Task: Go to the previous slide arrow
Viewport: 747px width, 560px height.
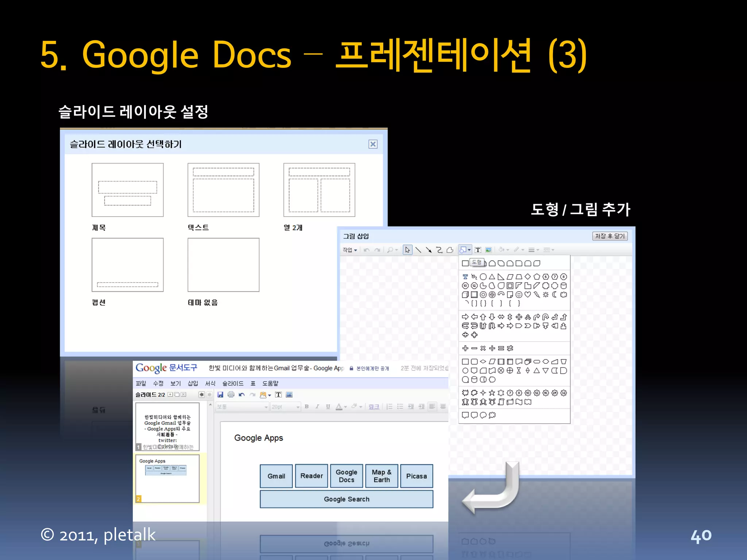Action: [x=201, y=394]
